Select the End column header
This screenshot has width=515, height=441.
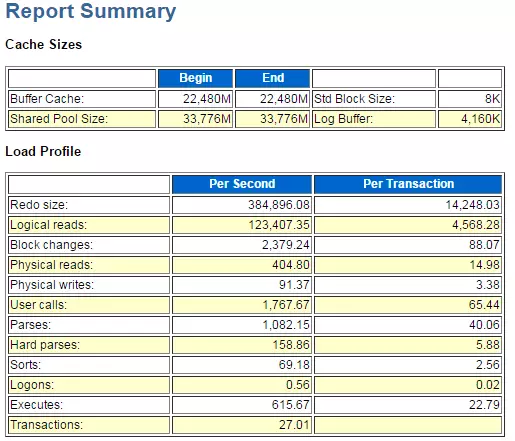click(x=273, y=78)
